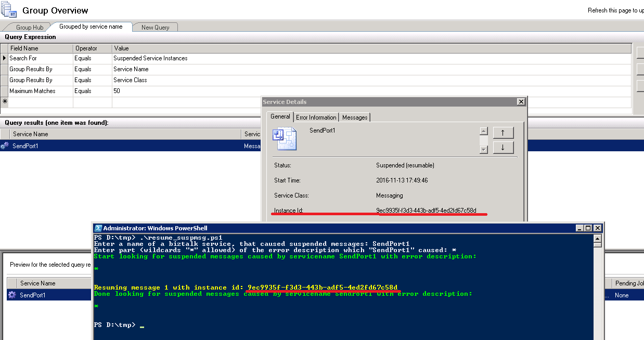This screenshot has height=340, width=644.
Task: Open the New Query tab
Action: pyautogui.click(x=155, y=27)
